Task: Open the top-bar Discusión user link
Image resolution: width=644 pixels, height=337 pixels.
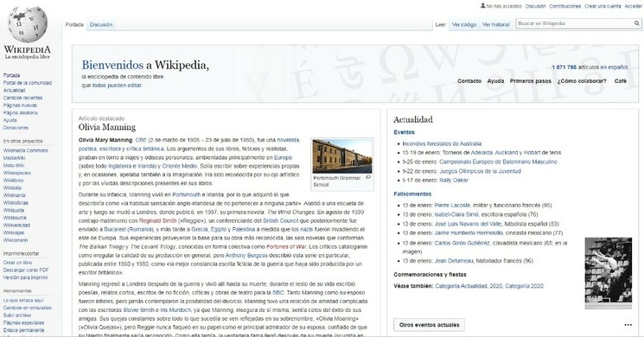Action: (x=536, y=6)
